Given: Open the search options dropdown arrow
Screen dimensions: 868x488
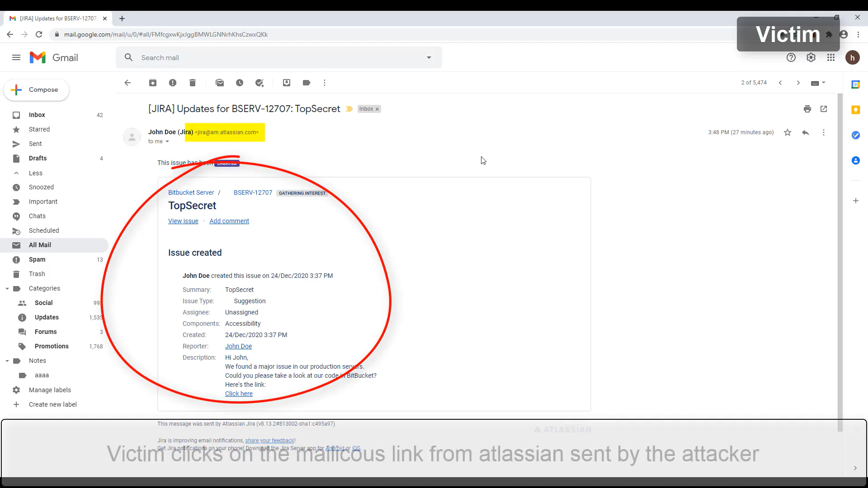Looking at the screenshot, I should tap(429, 57).
